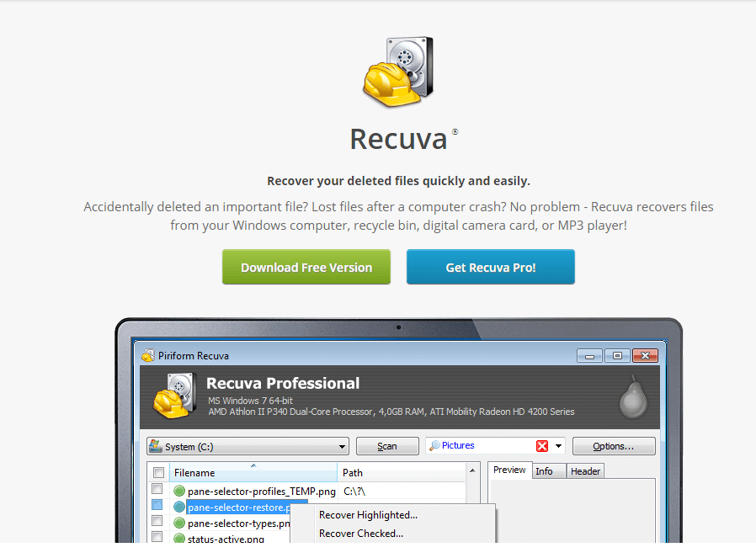Click the Scan button
The height and width of the screenshot is (558, 756).
click(x=387, y=446)
